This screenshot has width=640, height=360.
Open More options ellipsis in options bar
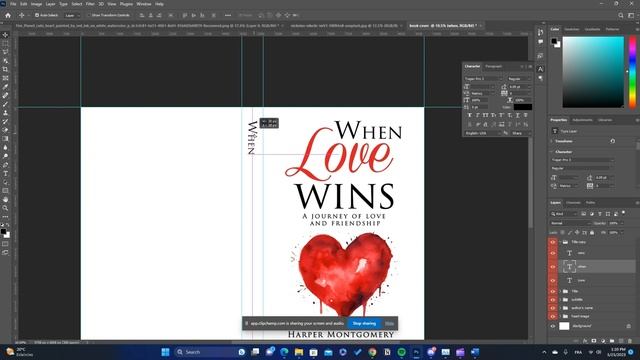(228, 16)
